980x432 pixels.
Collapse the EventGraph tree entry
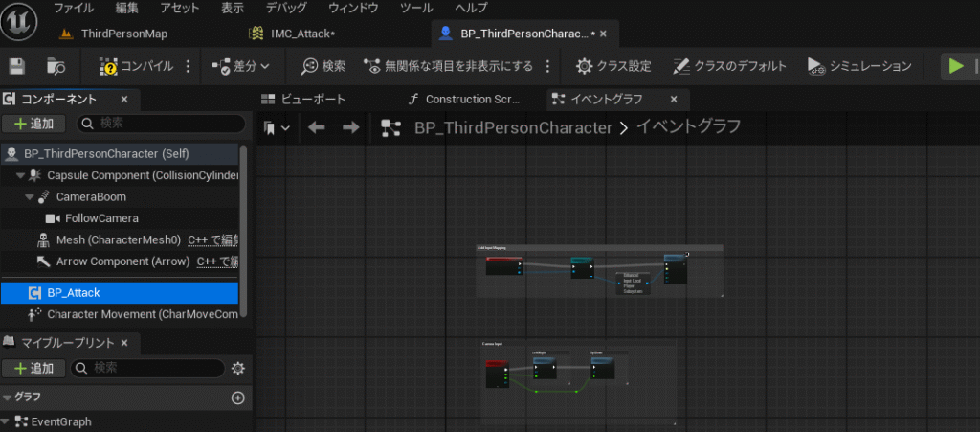tap(6, 421)
